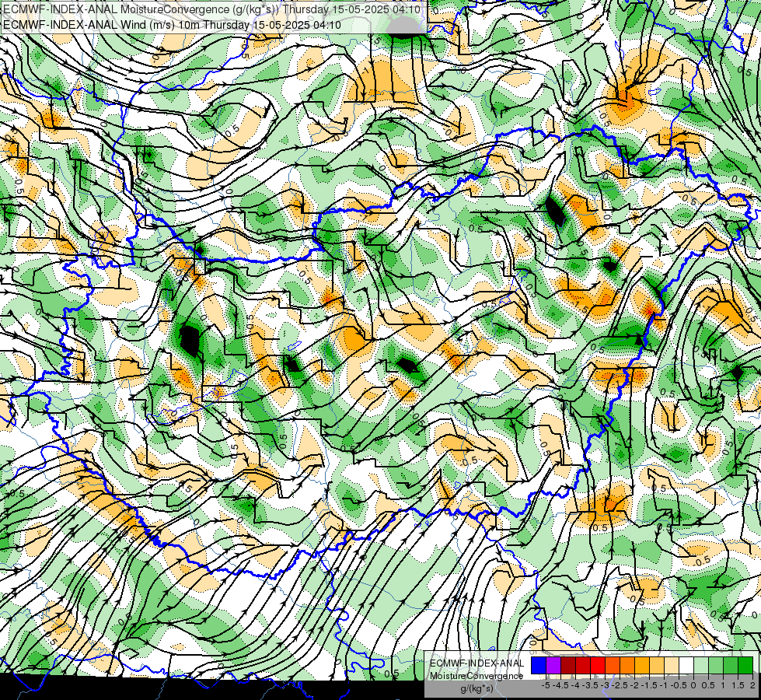Image resolution: width=761 pixels, height=700 pixels.
Task: Select legend swatch between -3 and -2.5
Action: (x=613, y=666)
